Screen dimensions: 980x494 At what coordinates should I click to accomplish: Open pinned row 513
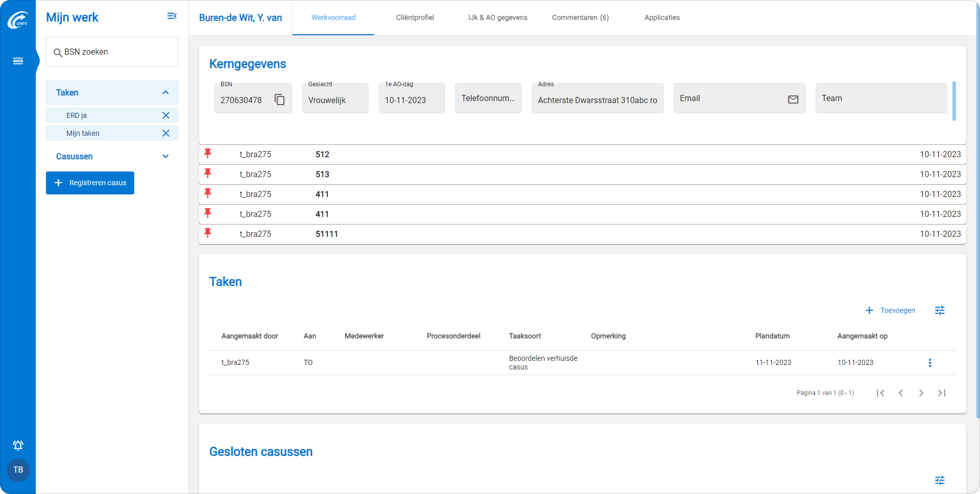[582, 175]
